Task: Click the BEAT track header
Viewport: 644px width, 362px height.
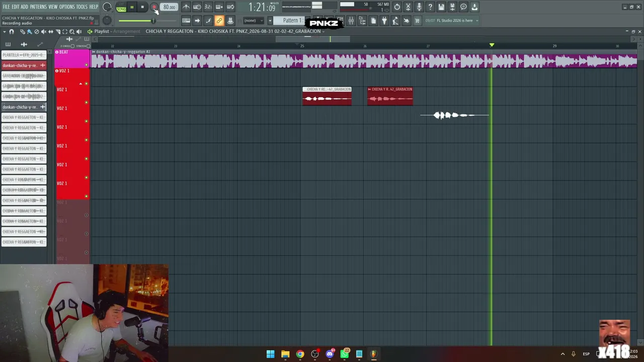Action: [72, 58]
